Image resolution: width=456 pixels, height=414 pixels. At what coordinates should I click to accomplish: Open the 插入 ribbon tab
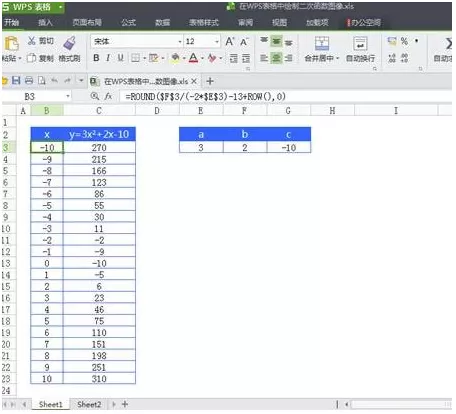[45, 22]
